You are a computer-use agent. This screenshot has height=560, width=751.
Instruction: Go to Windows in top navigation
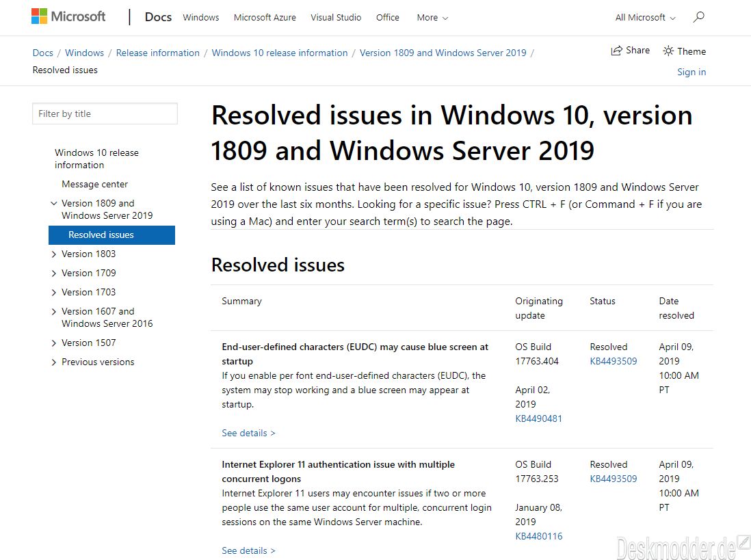[x=200, y=18]
